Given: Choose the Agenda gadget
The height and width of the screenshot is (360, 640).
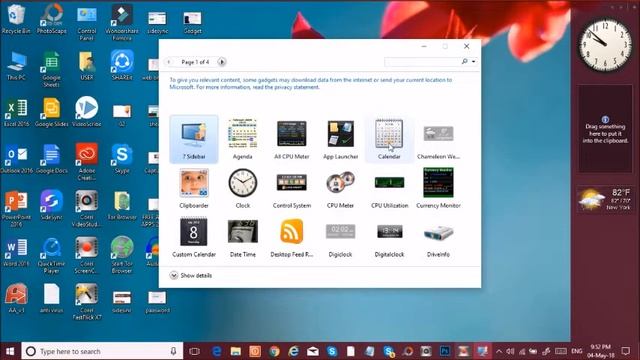Looking at the screenshot, I should click(x=242, y=139).
